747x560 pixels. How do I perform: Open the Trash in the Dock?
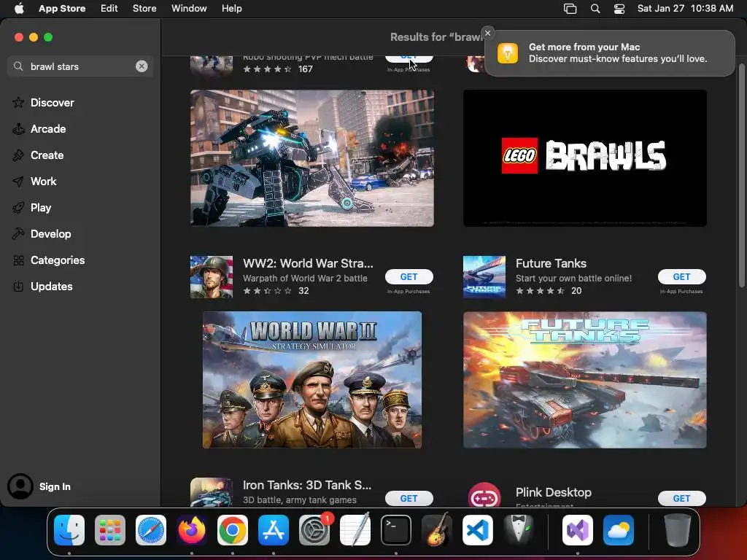pyautogui.click(x=678, y=530)
